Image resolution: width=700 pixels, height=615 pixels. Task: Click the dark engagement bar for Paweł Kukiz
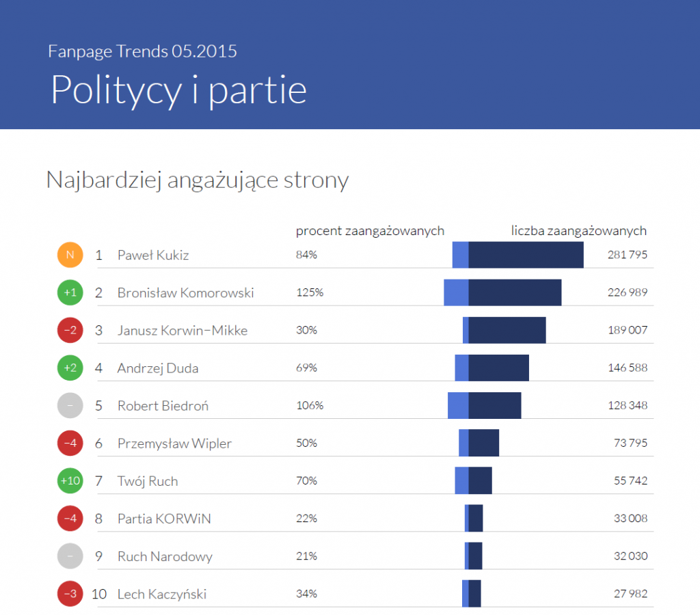(x=526, y=256)
